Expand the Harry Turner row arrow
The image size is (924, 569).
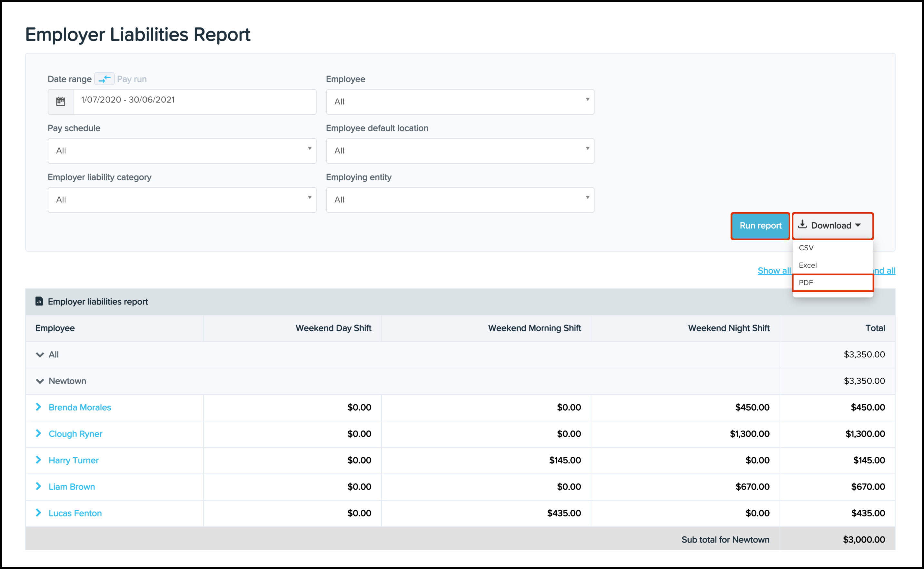coord(38,460)
